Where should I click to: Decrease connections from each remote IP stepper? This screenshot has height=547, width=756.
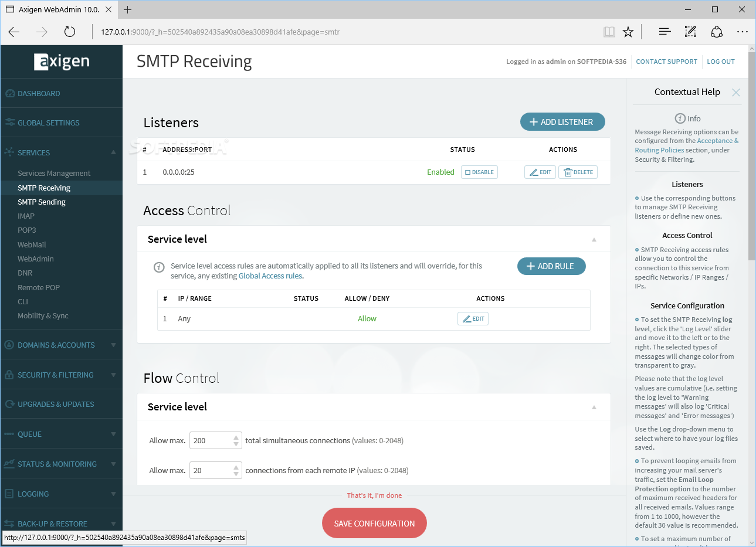point(236,474)
